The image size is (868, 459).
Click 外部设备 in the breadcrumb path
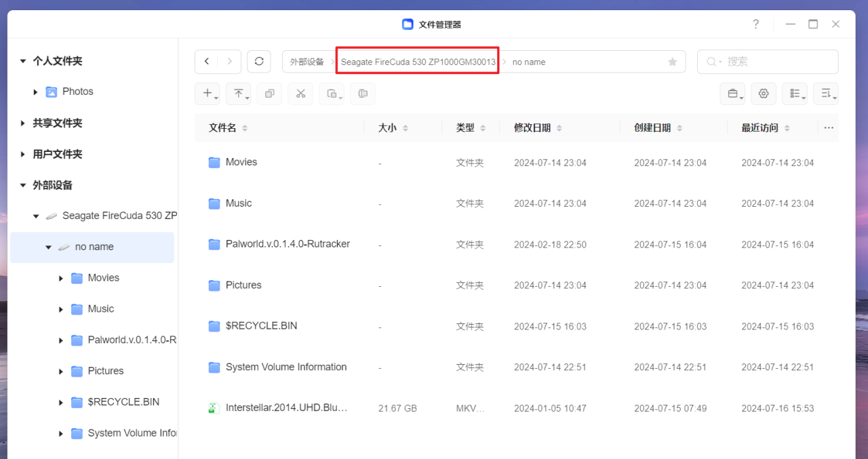pos(307,62)
